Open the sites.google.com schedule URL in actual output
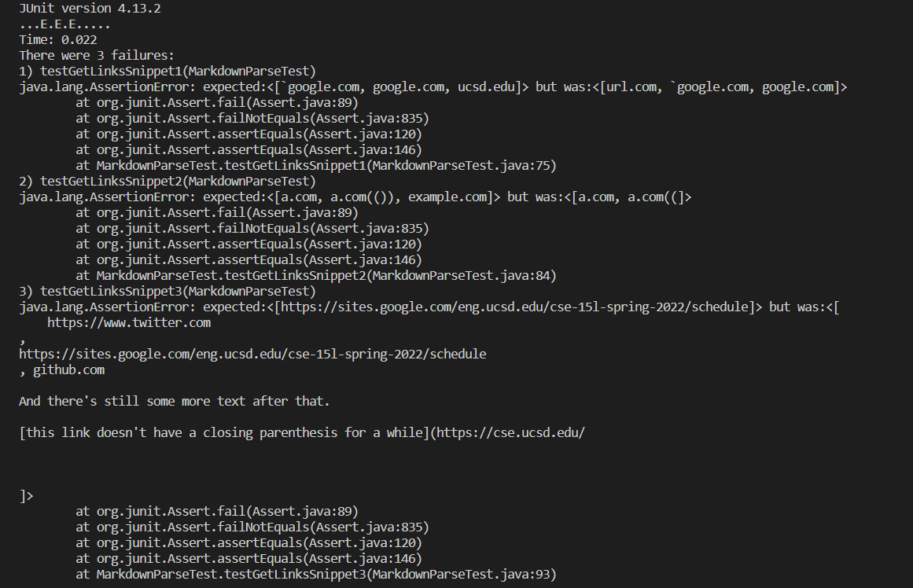This screenshot has height=588, width=913. coord(252,354)
